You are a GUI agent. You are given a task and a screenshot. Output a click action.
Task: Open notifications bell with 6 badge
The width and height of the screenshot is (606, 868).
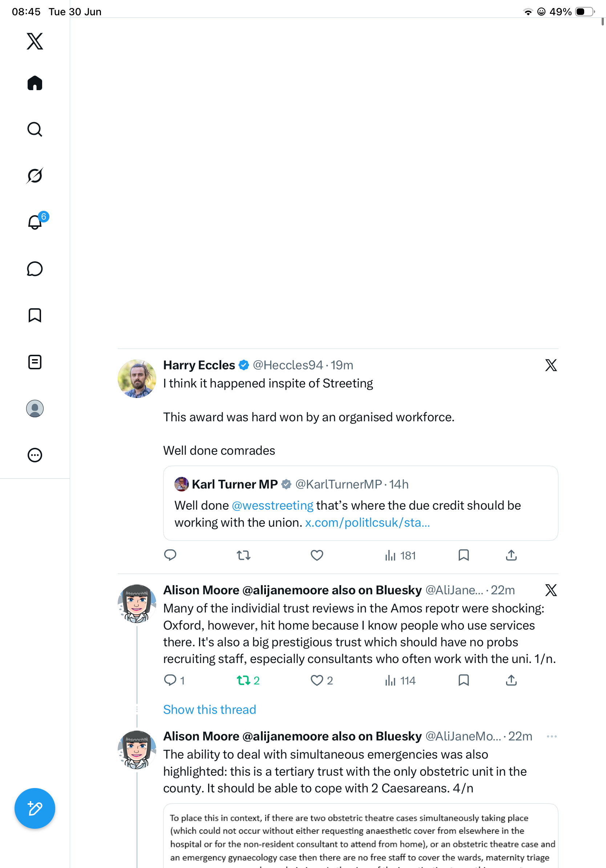coord(37,221)
